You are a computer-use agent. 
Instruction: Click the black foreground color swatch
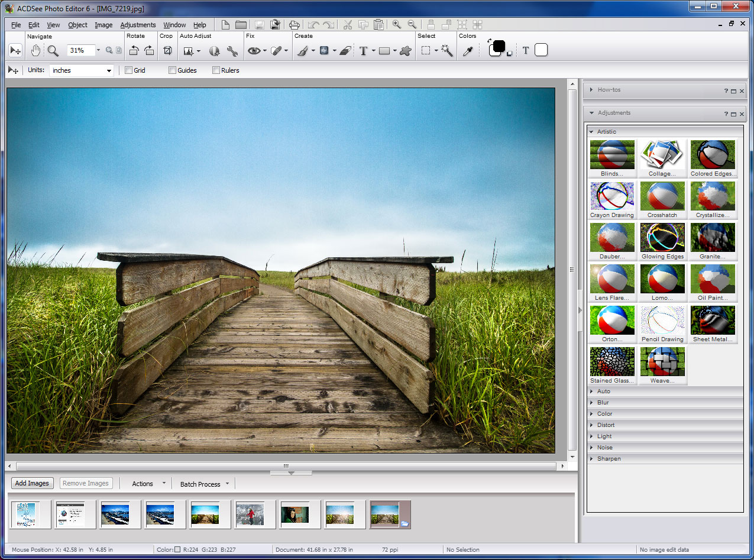pyautogui.click(x=499, y=46)
